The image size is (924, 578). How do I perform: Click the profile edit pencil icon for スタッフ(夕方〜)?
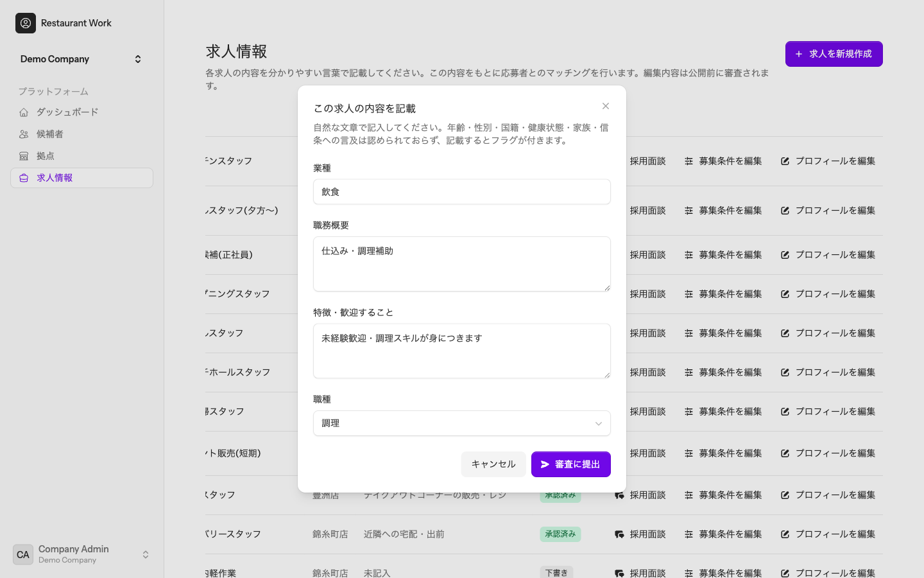(785, 211)
